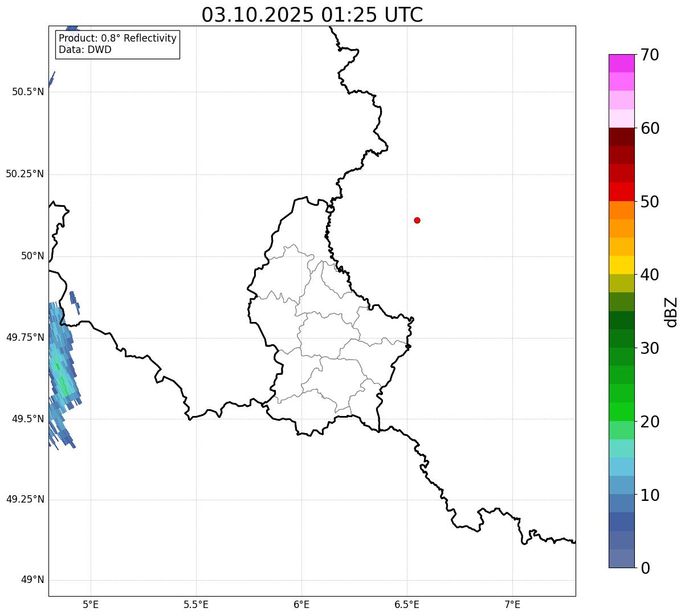Click the "50.5°N" latitude label
Viewport: 685px width, 616px height.
coord(28,92)
